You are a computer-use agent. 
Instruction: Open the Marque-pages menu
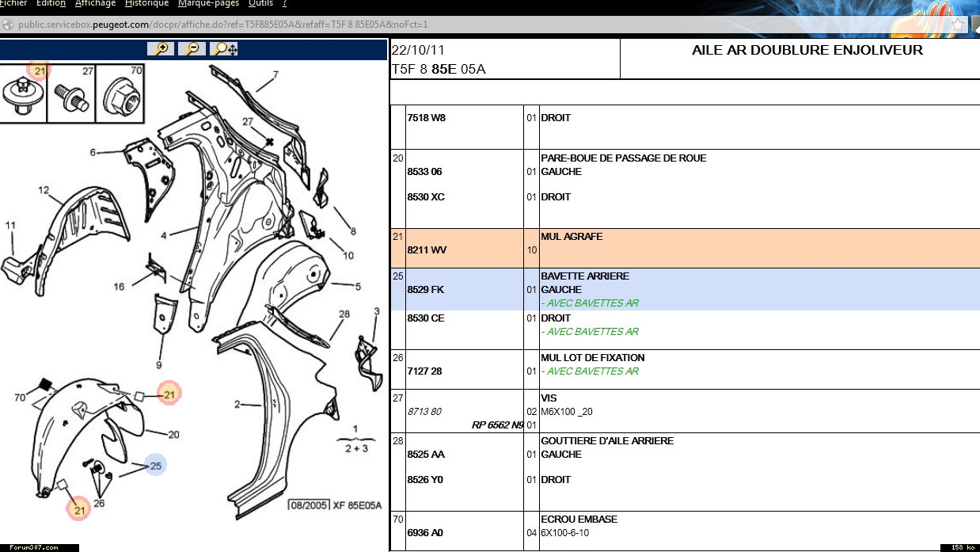click(208, 4)
